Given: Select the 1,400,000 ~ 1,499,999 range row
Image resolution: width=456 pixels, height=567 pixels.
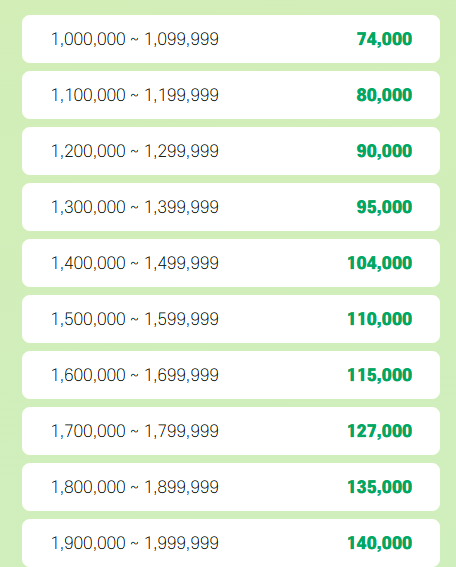Looking at the screenshot, I should [x=231, y=263].
